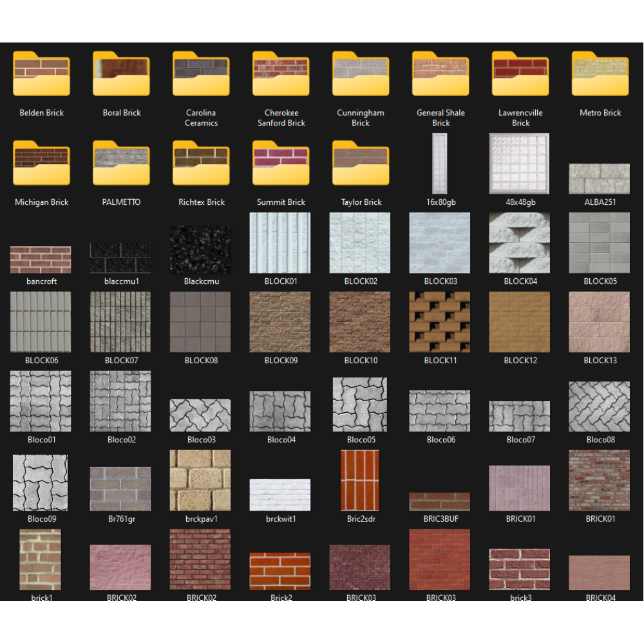Select the 48x48gb glass block texture
This screenshot has width=644, height=644.
pos(519,164)
